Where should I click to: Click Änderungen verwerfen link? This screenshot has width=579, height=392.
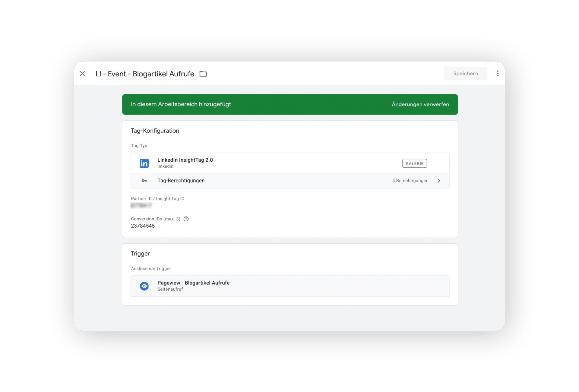420,104
